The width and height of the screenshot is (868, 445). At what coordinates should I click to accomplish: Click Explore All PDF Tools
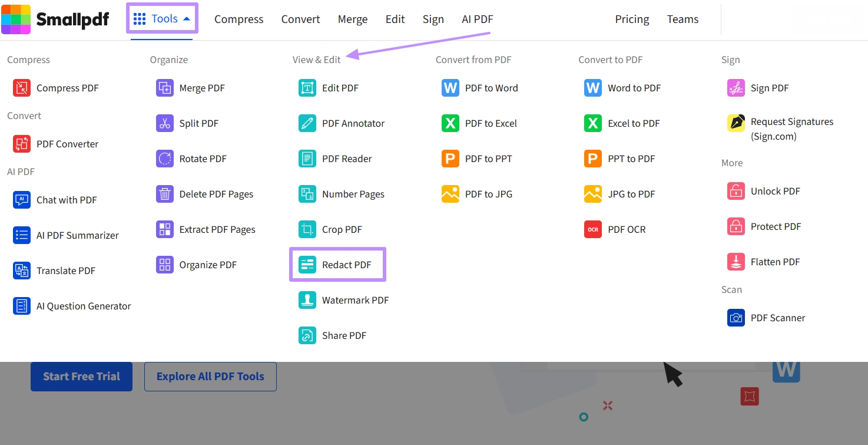tap(210, 376)
